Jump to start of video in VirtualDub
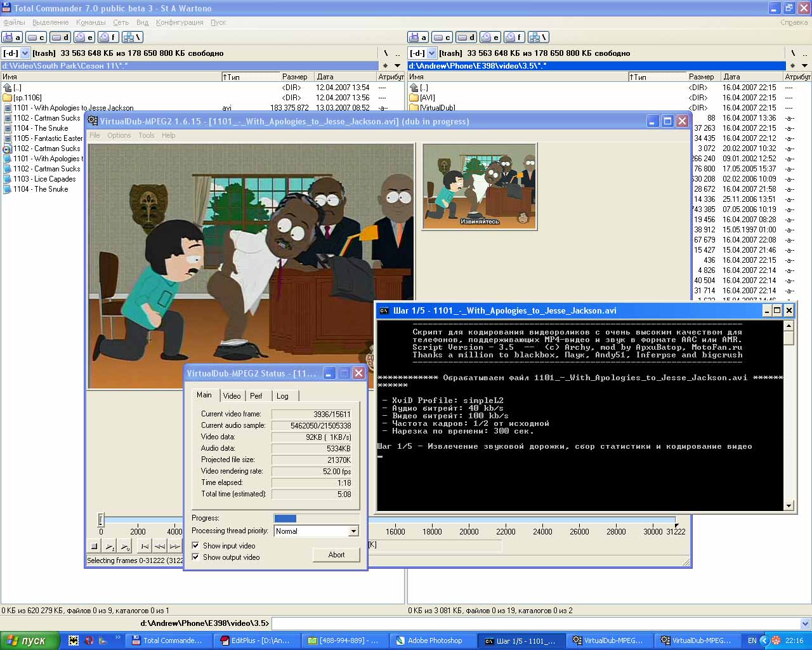Screen dimensions: 812x650 coord(145,546)
